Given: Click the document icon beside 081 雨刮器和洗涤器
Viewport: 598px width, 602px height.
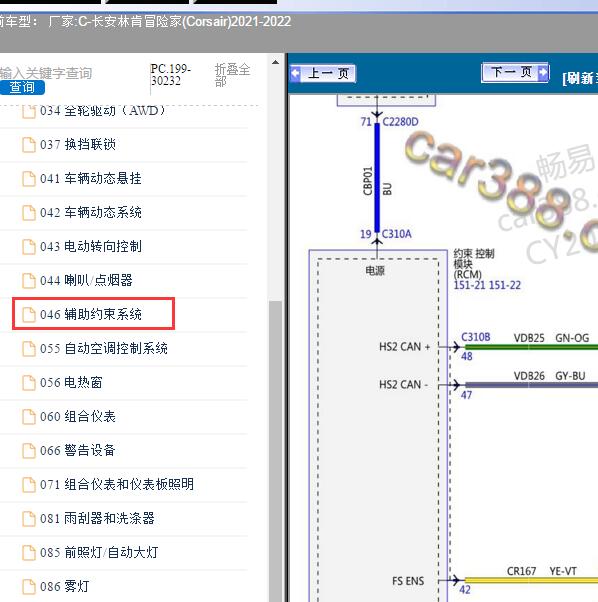Looking at the screenshot, I should coord(29,519).
